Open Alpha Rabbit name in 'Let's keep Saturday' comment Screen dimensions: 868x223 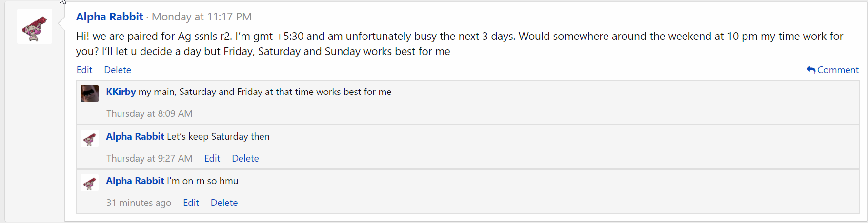coord(135,136)
